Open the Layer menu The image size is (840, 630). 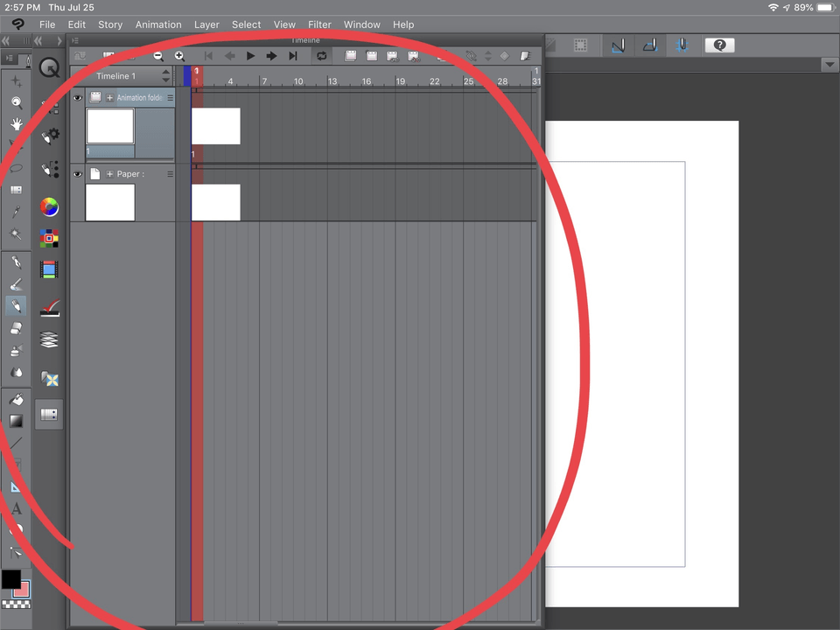click(x=206, y=24)
